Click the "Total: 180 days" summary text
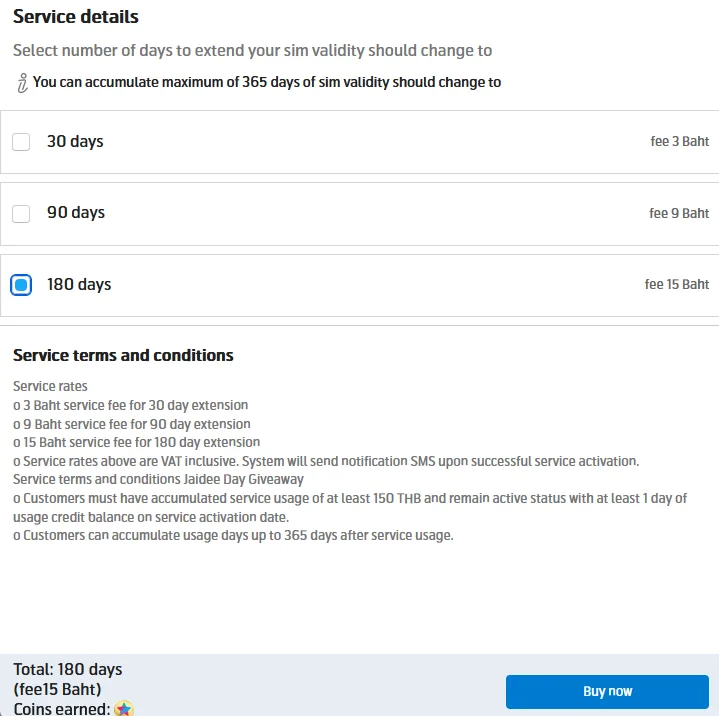Viewport: 719px width, 716px height. pos(68,669)
